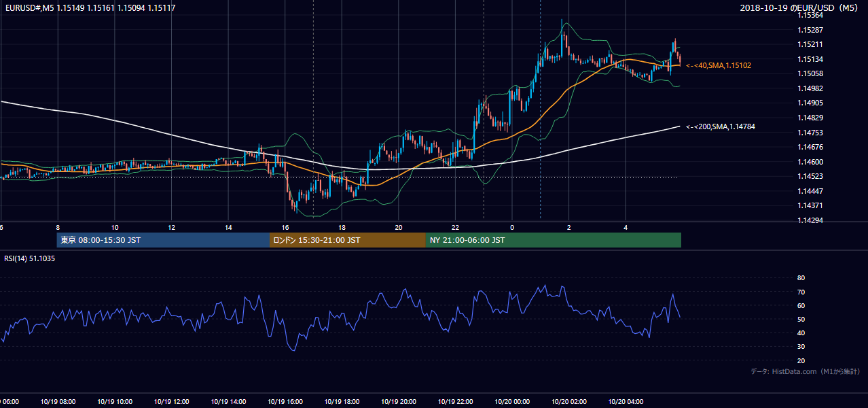Click hour label 22 under price chart
The image size is (868, 408).
[455, 227]
